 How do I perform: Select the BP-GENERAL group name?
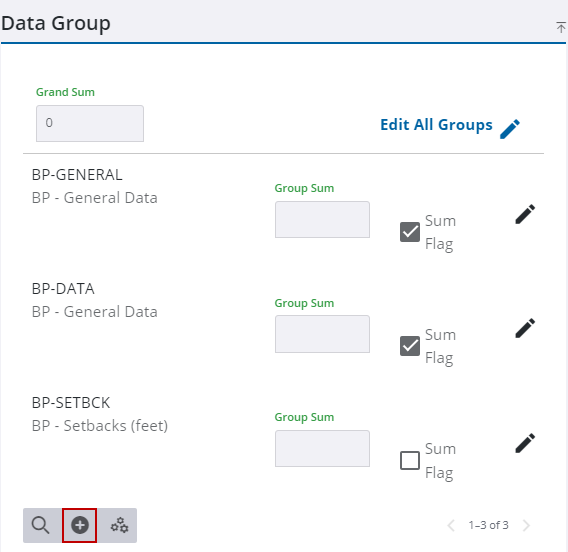77,175
